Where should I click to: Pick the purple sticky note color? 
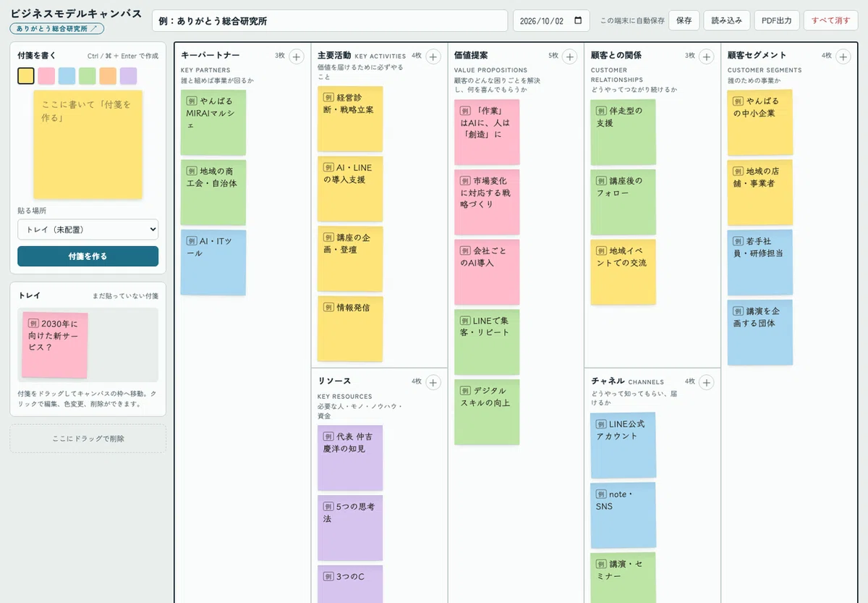coord(128,75)
